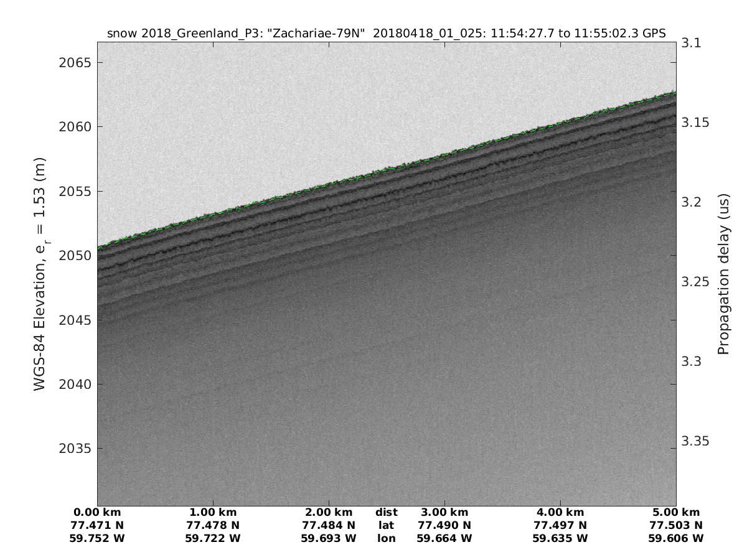Screen dimensions: 747x560
Task: Select the 3.2 propagation delay tick
Action: pos(692,202)
